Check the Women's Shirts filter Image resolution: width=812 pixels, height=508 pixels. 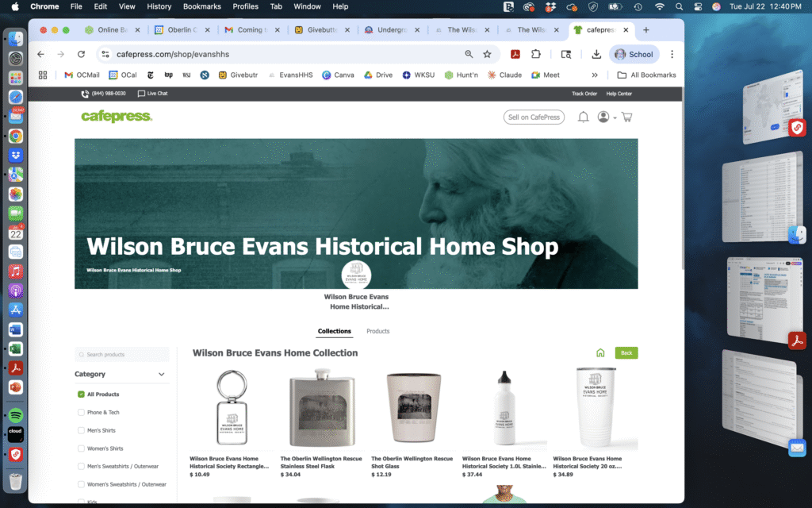[82, 448]
